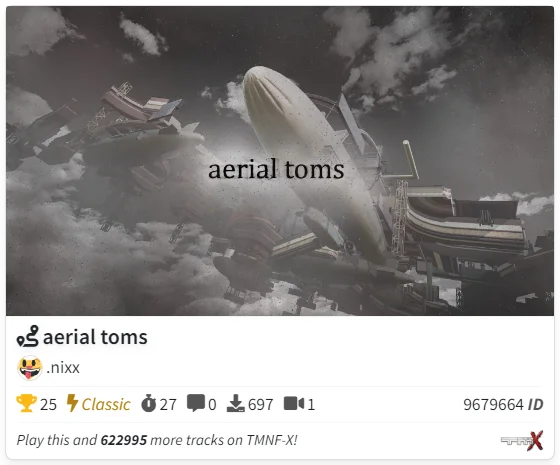Open the .nixx author profile link
560x465 pixels.
pyautogui.click(x=63, y=368)
